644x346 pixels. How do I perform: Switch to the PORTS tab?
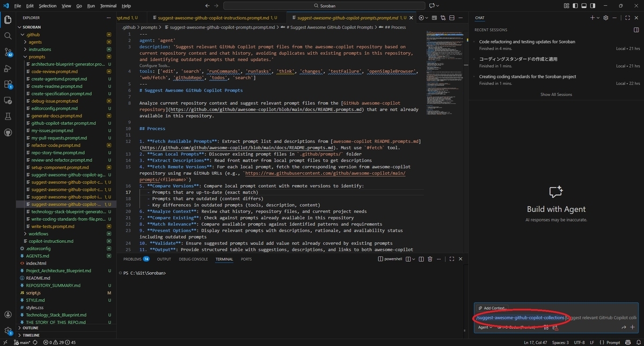[246, 259]
